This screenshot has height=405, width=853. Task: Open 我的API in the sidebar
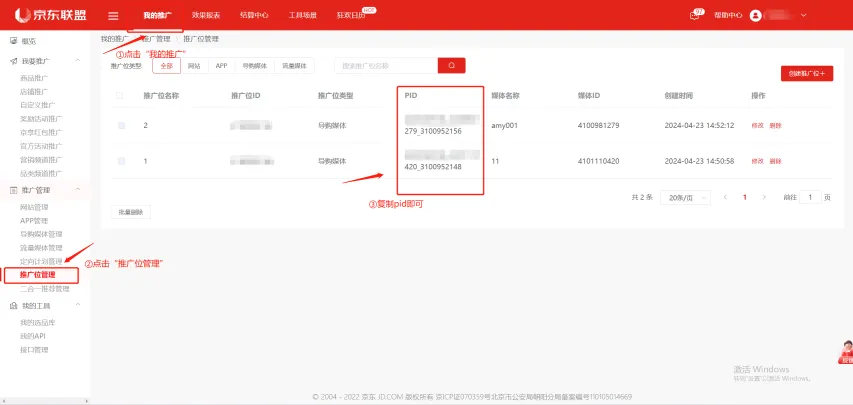click(33, 336)
